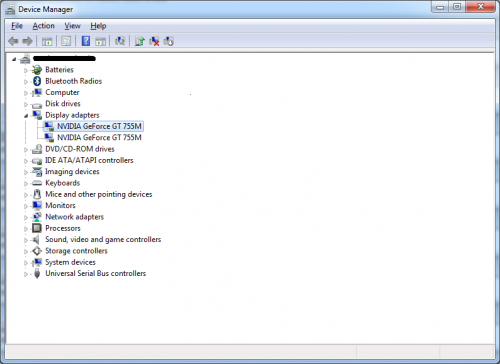Viewport: 500px width, 364px height.
Task: Expand the IDE ATA/ATAPI controllers arrow
Action: pos(26,161)
